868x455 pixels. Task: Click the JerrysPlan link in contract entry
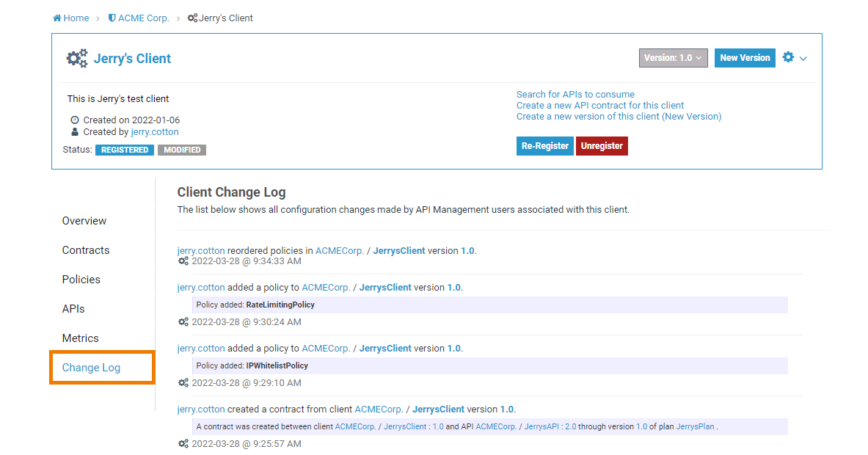click(695, 426)
